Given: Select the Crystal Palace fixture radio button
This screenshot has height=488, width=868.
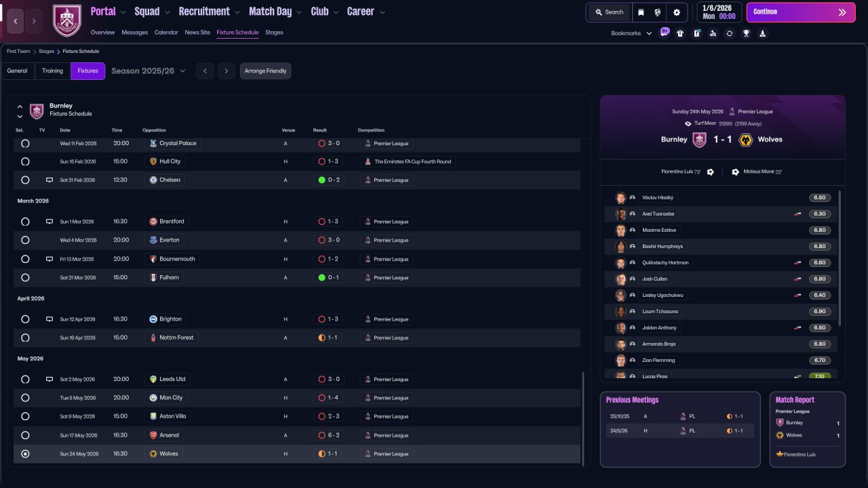Looking at the screenshot, I should (25, 144).
